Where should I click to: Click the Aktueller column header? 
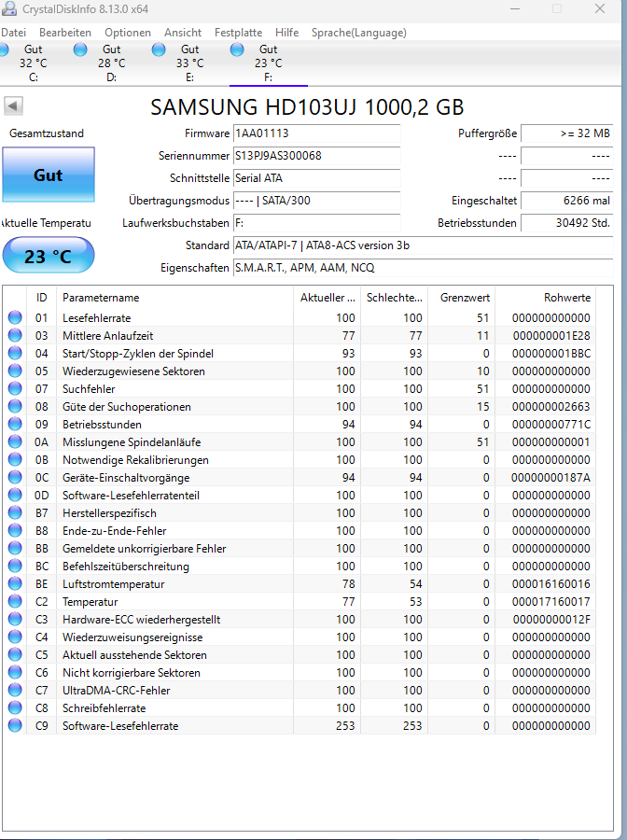[327, 298]
